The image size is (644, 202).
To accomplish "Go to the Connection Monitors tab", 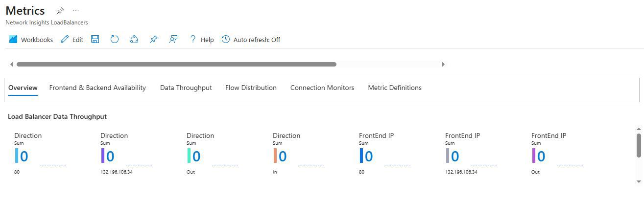I will click(322, 88).
